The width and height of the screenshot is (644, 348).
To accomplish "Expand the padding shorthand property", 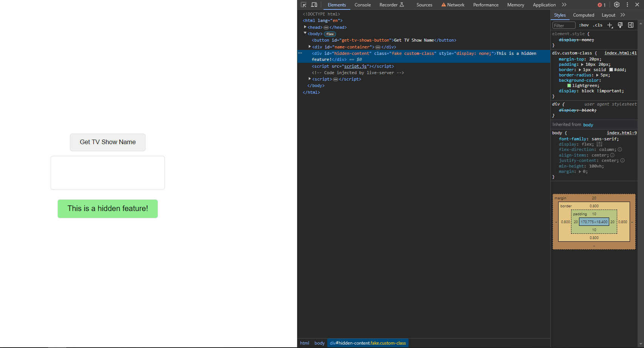I will tap(582, 65).
